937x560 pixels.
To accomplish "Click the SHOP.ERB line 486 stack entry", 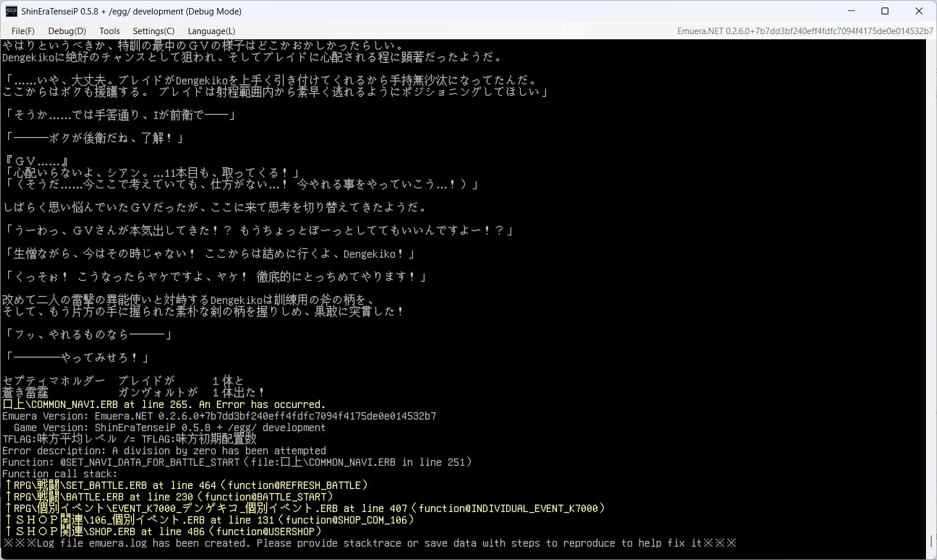I will click(163, 532).
